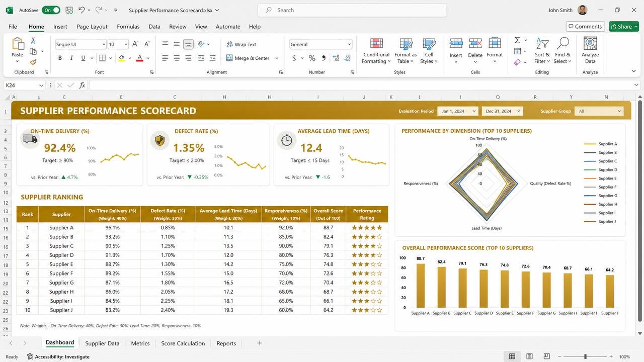This screenshot has width=644, height=362.
Task: Switch to Normal view in status bar
Action: tap(512, 356)
